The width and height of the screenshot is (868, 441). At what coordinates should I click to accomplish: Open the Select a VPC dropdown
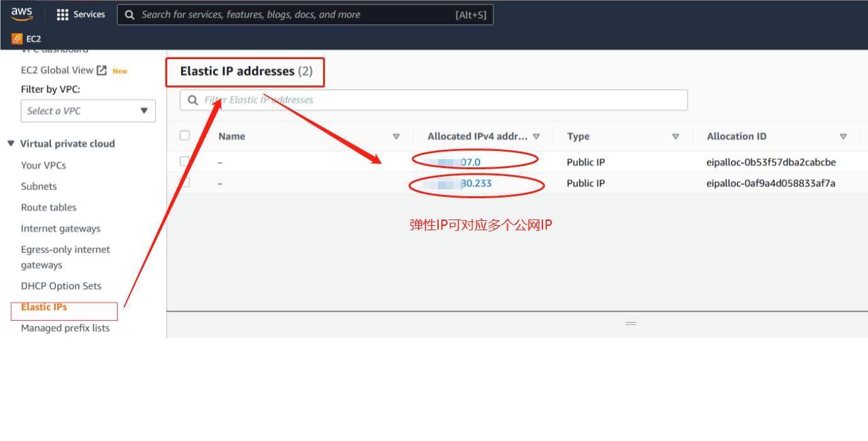point(88,111)
